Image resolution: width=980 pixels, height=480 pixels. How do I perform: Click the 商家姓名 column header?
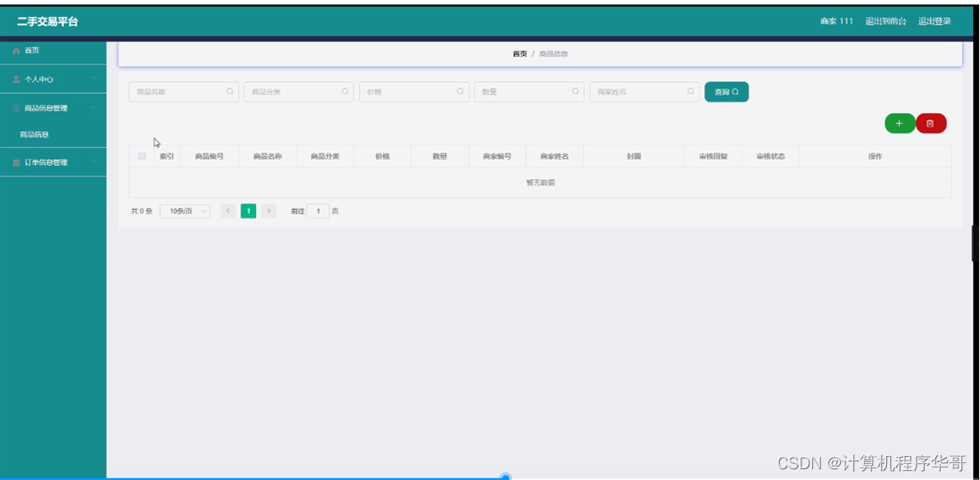[554, 156]
